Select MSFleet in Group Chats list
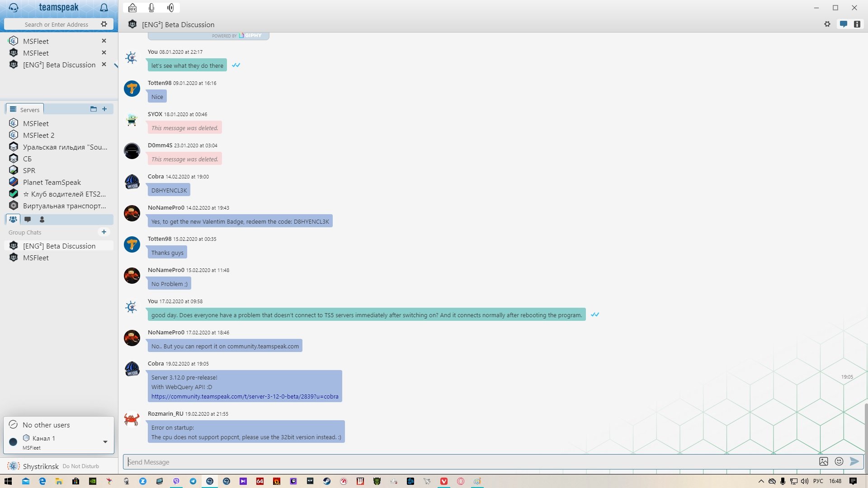The width and height of the screenshot is (868, 488). click(x=59, y=258)
